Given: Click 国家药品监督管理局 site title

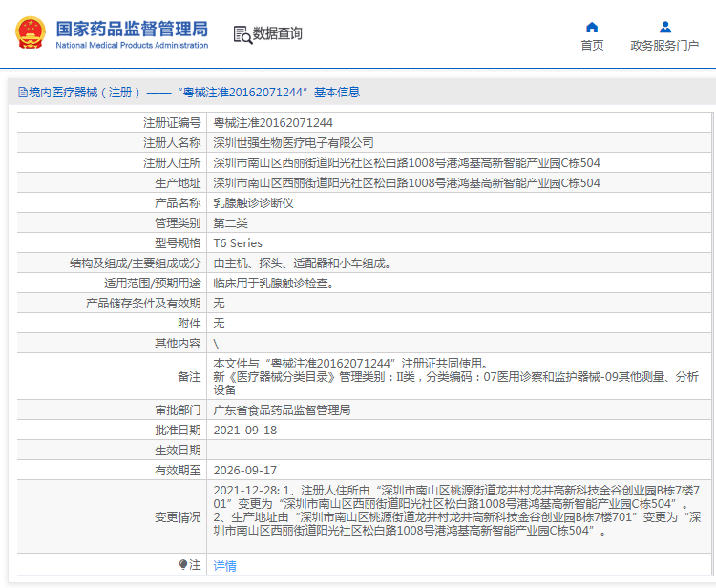Looking at the screenshot, I should coord(132,29).
